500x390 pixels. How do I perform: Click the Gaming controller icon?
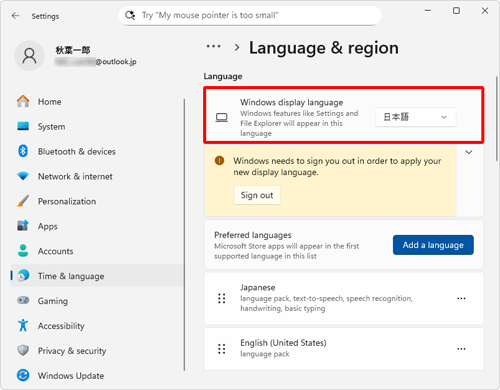pos(23,300)
